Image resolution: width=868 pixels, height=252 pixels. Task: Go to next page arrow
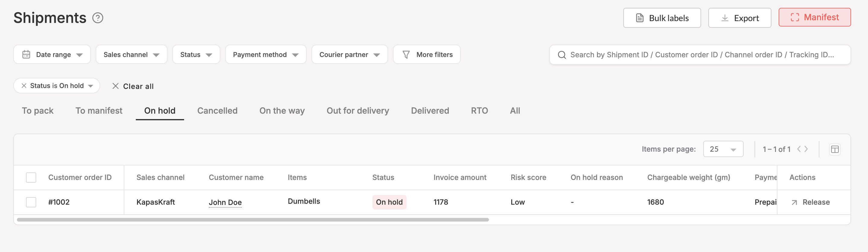click(806, 149)
